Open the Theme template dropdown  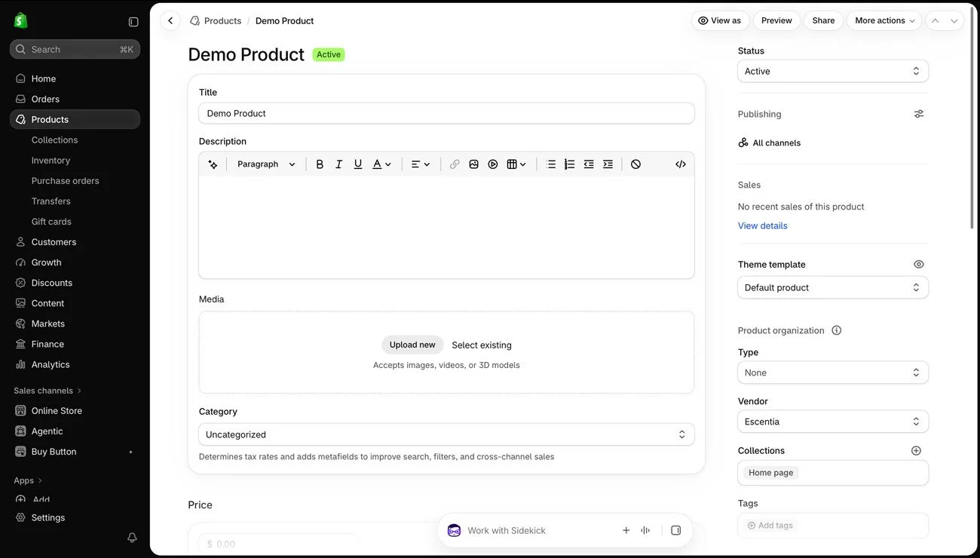[833, 287]
